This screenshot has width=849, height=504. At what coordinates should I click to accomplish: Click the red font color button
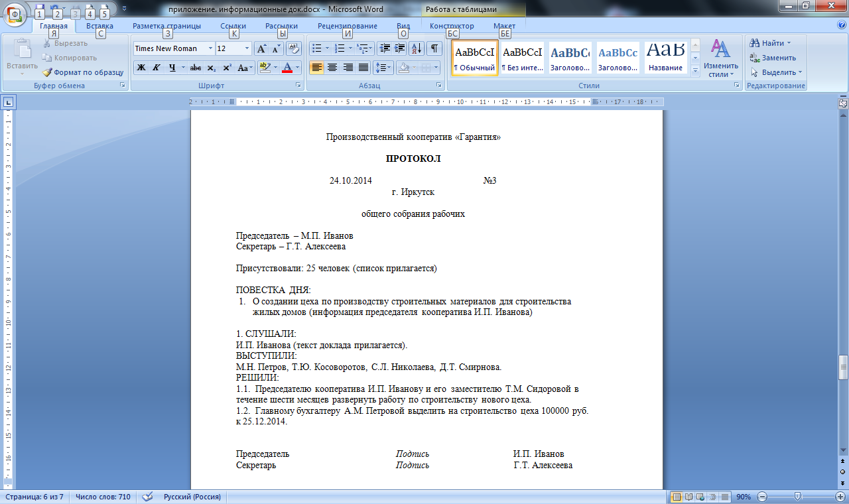pyautogui.click(x=287, y=68)
